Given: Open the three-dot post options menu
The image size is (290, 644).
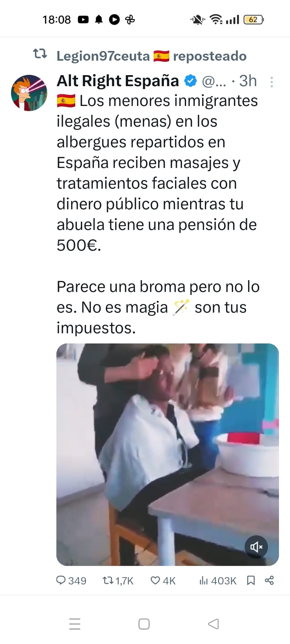Looking at the screenshot, I should [x=272, y=82].
